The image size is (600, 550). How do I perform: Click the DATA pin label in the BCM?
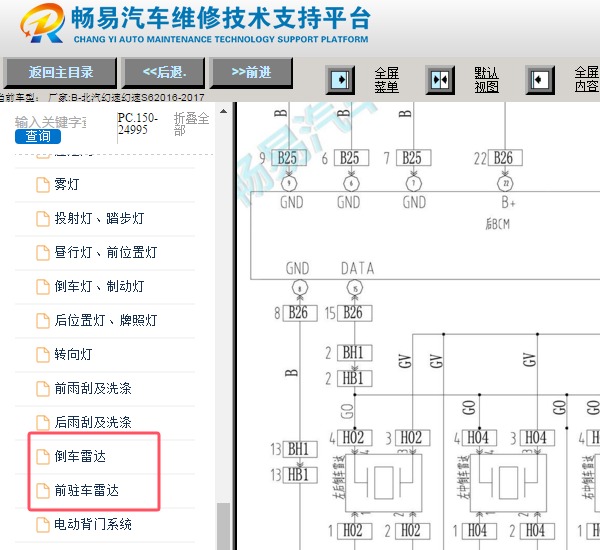tap(357, 268)
